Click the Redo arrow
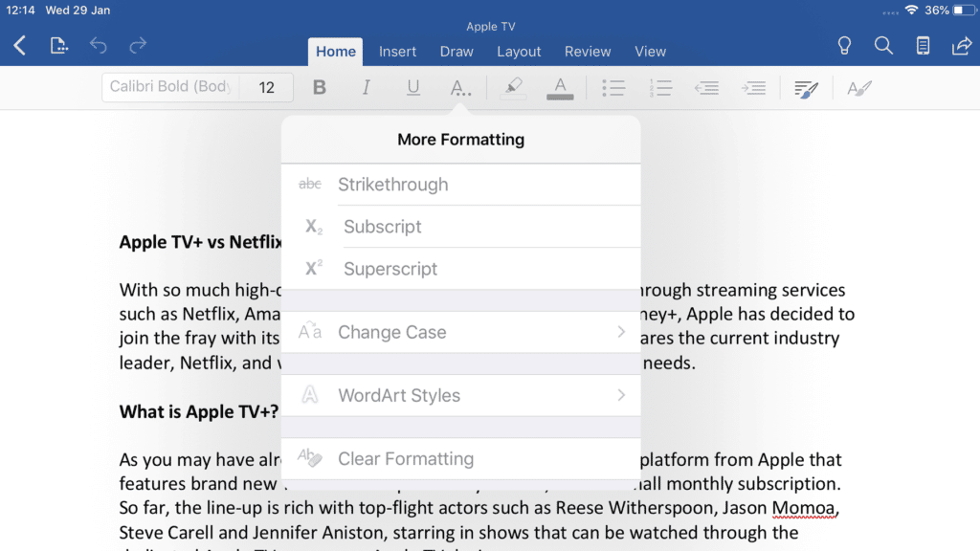This screenshot has width=980, height=551. pyautogui.click(x=138, y=46)
